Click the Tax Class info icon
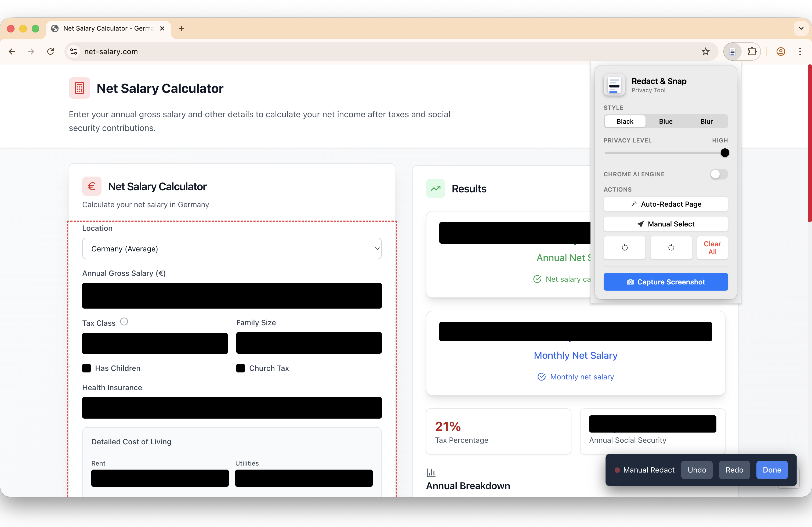812x527 pixels. (x=124, y=321)
